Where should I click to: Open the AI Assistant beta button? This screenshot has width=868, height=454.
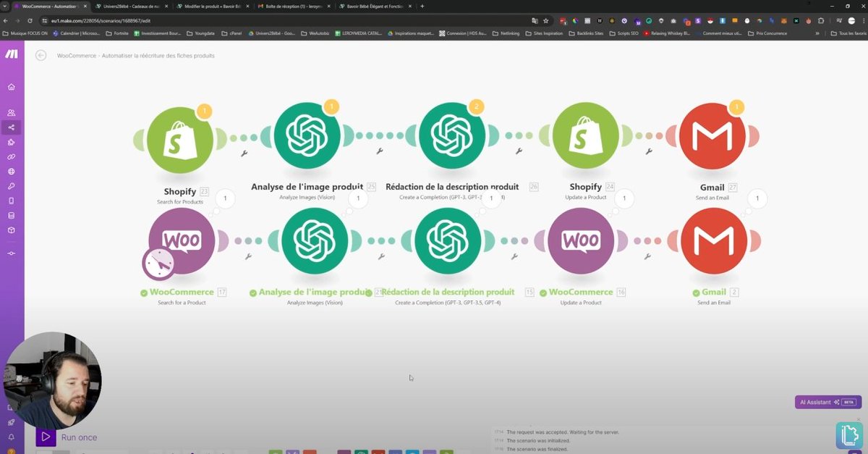click(827, 402)
